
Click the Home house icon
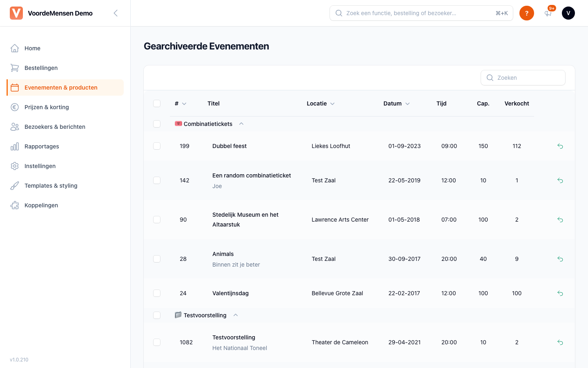(15, 48)
